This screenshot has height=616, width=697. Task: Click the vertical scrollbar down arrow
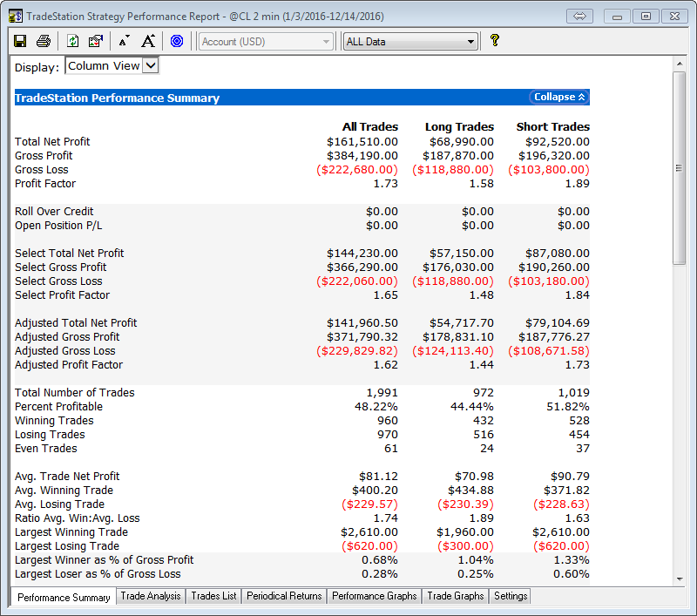680,579
